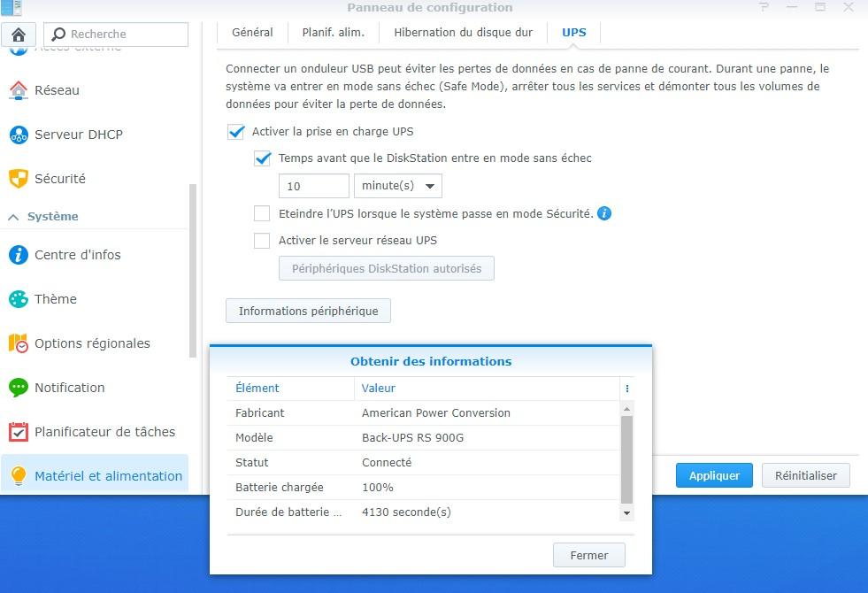Select the Fabricant row
The image size is (868, 593).
click(423, 413)
